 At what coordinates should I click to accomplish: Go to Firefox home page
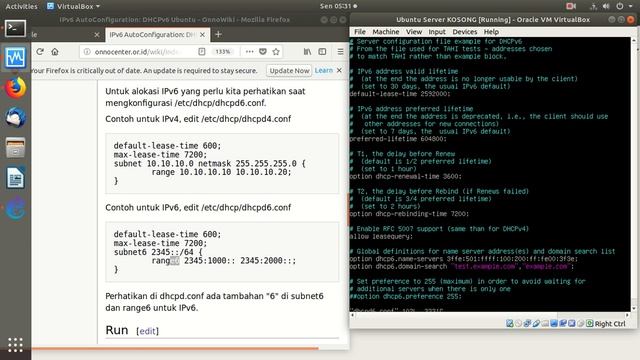coord(55,51)
